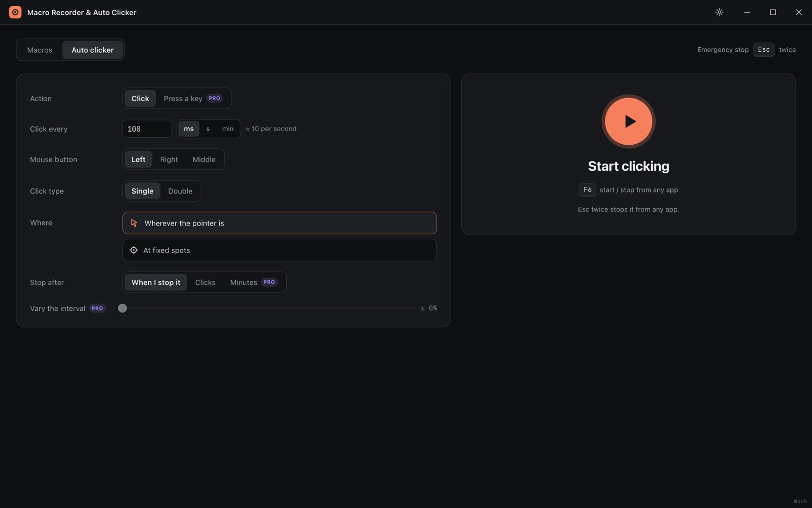Click the PRO badge beside Vary the interval

(x=97, y=308)
